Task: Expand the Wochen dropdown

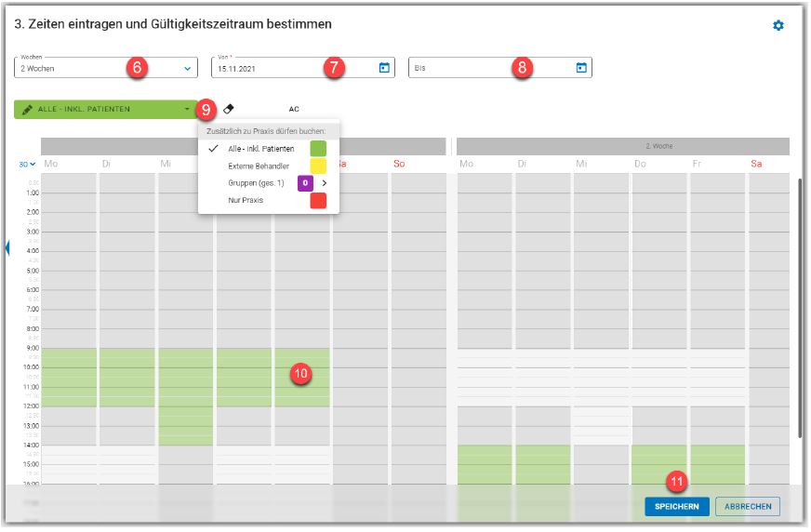Action: [x=187, y=68]
